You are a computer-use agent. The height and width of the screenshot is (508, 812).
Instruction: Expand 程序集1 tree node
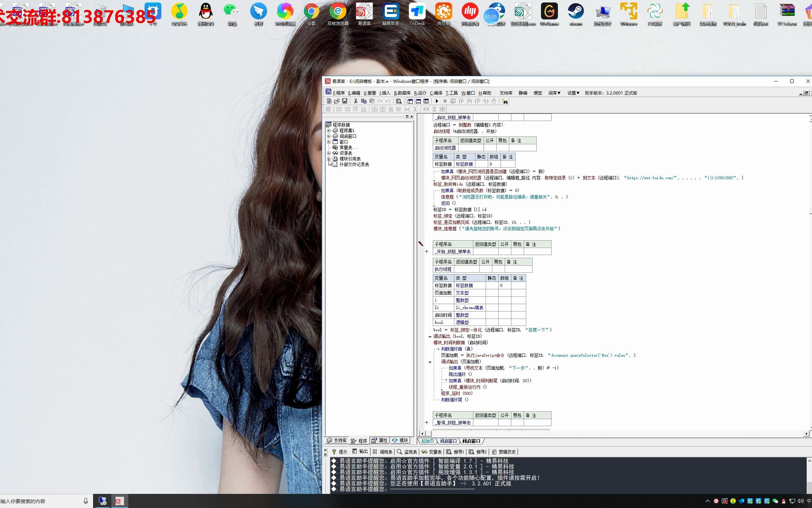pyautogui.click(x=329, y=131)
